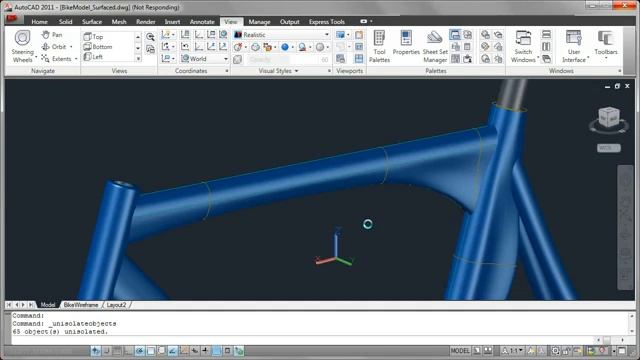Click the World UCS globe icon in Coordinates

(223, 35)
